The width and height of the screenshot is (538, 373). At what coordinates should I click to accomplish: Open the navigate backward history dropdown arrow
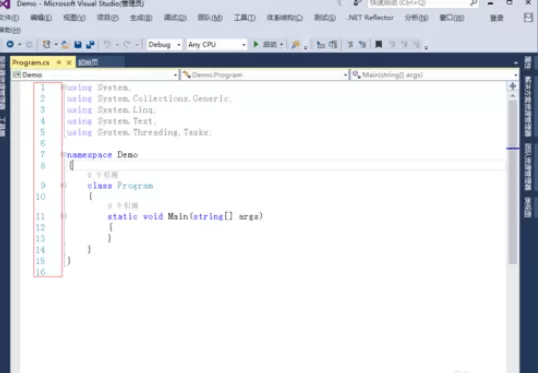[20, 45]
